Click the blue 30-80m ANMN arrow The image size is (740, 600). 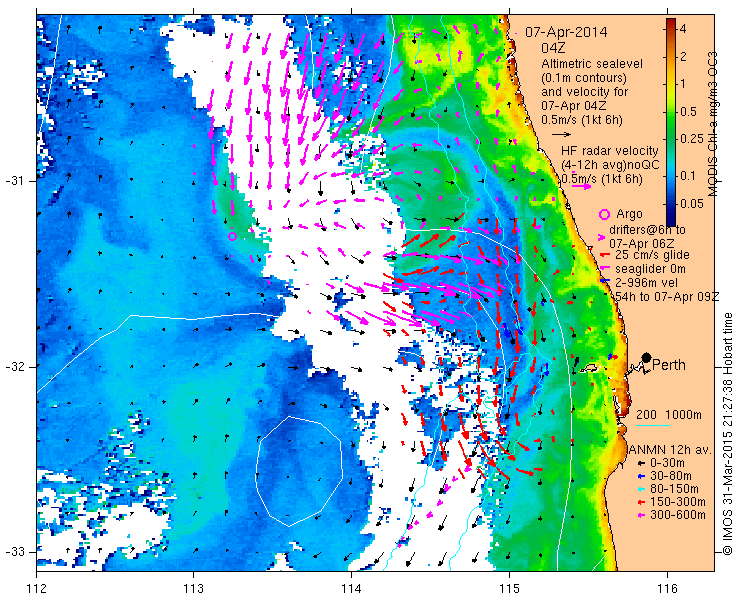(639, 476)
